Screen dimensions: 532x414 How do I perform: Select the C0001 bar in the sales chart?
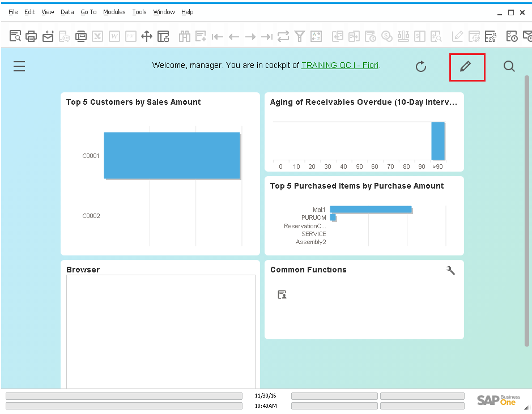[x=172, y=155]
